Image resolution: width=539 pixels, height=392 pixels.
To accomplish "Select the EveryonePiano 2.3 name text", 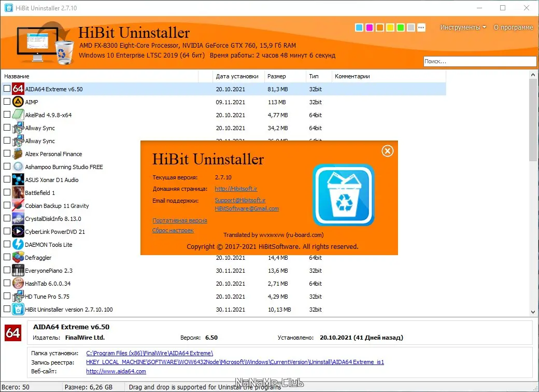I will point(49,271).
